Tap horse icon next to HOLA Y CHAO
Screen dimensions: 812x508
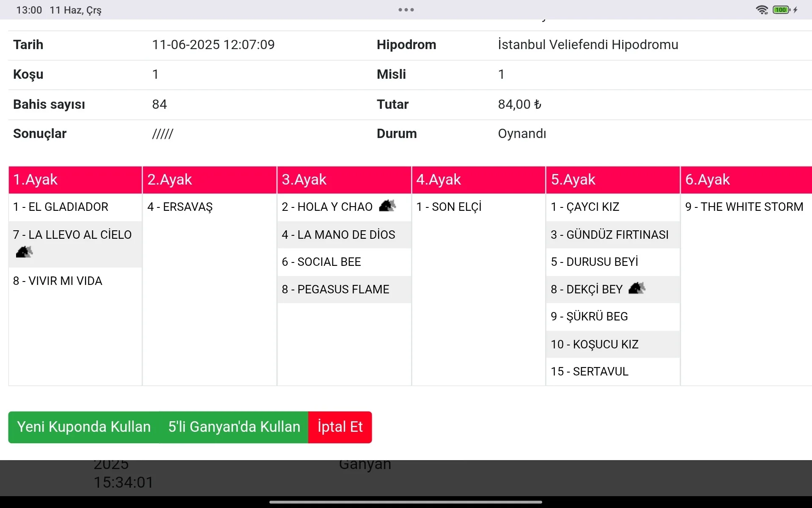click(x=387, y=206)
